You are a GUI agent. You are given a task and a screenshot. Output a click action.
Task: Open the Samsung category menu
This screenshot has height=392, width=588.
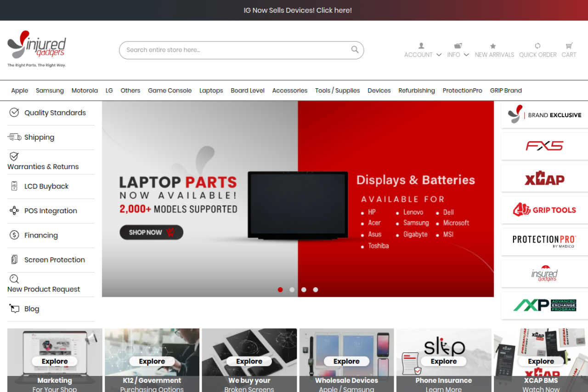[50, 91]
